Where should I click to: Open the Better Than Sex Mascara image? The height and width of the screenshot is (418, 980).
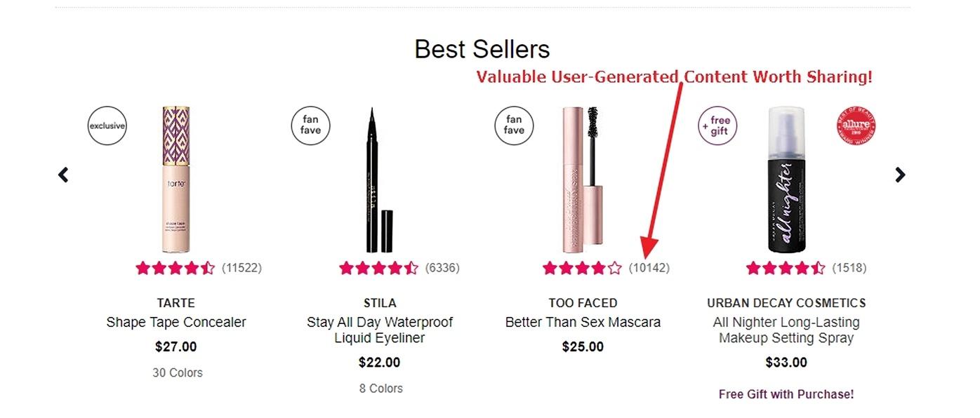(x=583, y=180)
